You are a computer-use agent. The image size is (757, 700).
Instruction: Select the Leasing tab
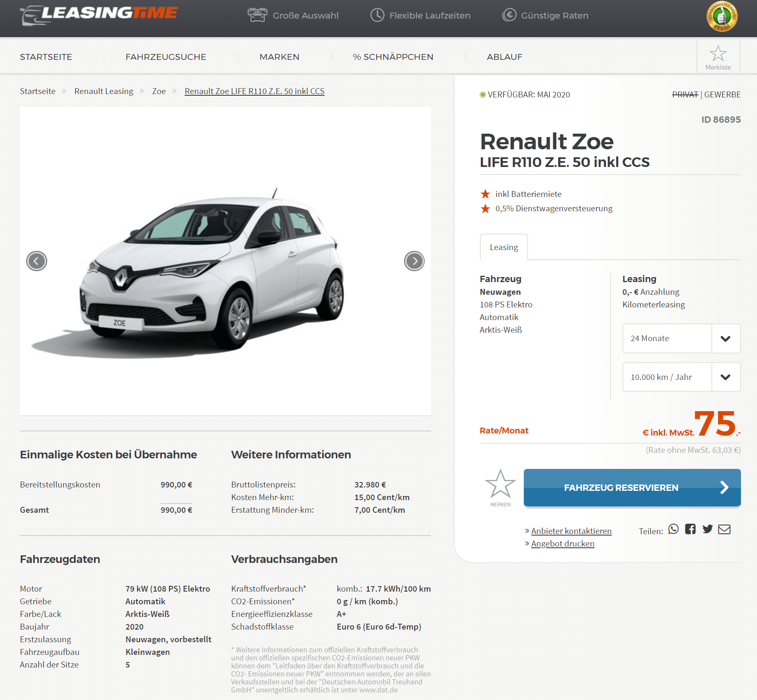[504, 247]
